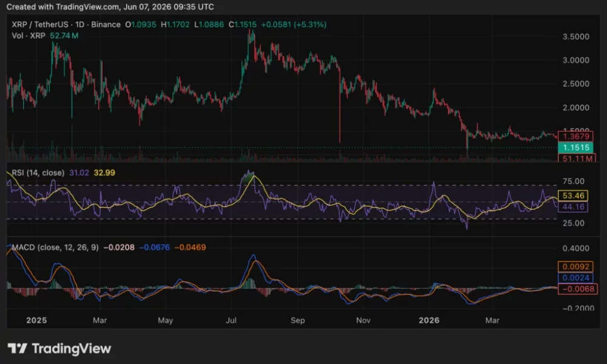607x364 pixels.
Task: Open the RSI (14, close) indicator legend
Action: click(x=38, y=172)
